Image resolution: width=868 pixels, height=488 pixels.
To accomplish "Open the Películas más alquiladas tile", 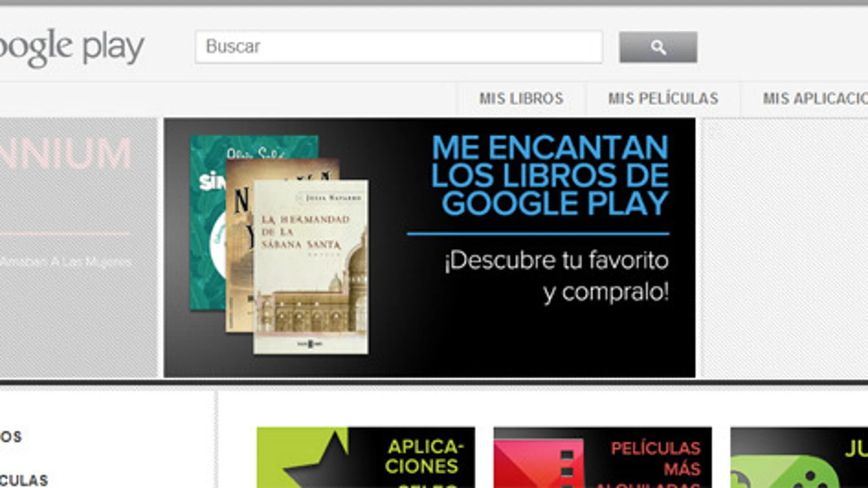I will (603, 457).
